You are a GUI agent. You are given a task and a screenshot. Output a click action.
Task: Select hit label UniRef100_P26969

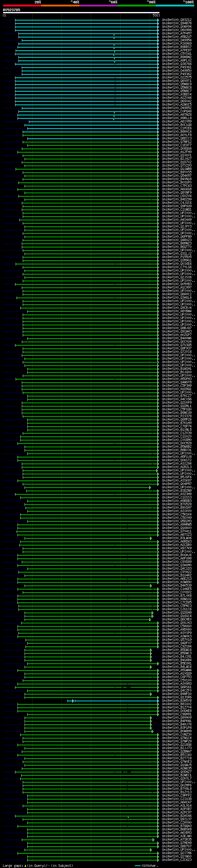[177, 43]
